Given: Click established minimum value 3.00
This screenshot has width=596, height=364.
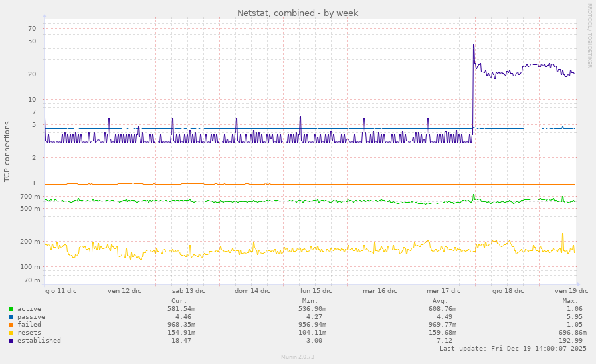Looking at the screenshot, I should (314, 341).
